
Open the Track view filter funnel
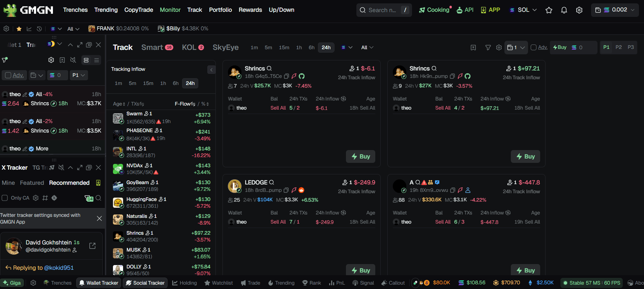pyautogui.click(x=488, y=48)
